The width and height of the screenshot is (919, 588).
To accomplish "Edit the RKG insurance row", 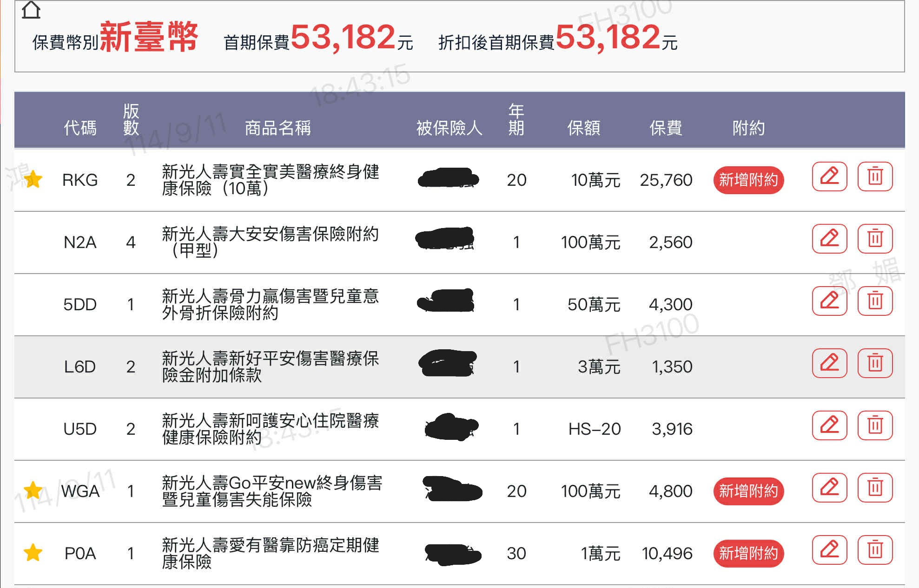I will click(x=829, y=176).
